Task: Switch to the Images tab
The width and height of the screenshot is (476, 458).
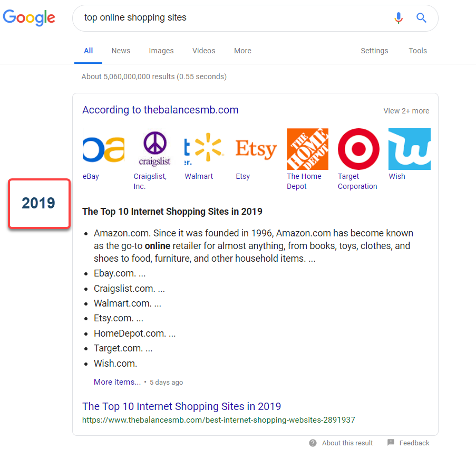Action: coord(161,51)
